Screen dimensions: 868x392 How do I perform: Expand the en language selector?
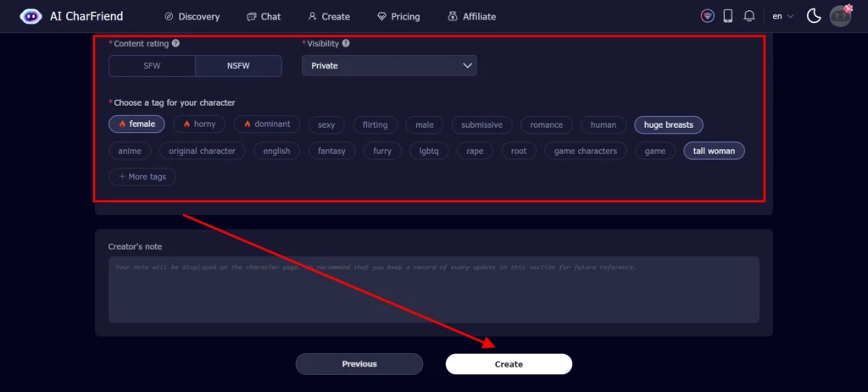tap(782, 16)
